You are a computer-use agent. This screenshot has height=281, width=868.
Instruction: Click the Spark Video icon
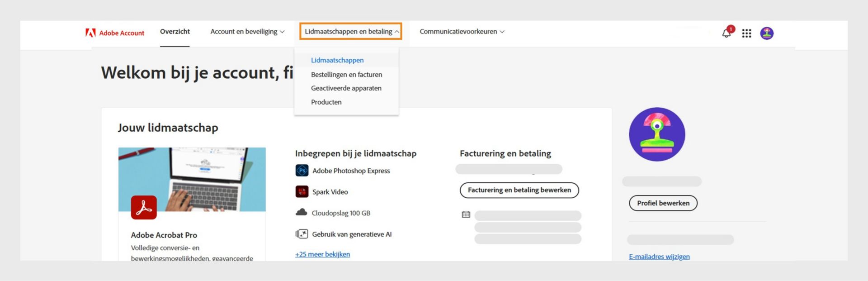point(302,191)
